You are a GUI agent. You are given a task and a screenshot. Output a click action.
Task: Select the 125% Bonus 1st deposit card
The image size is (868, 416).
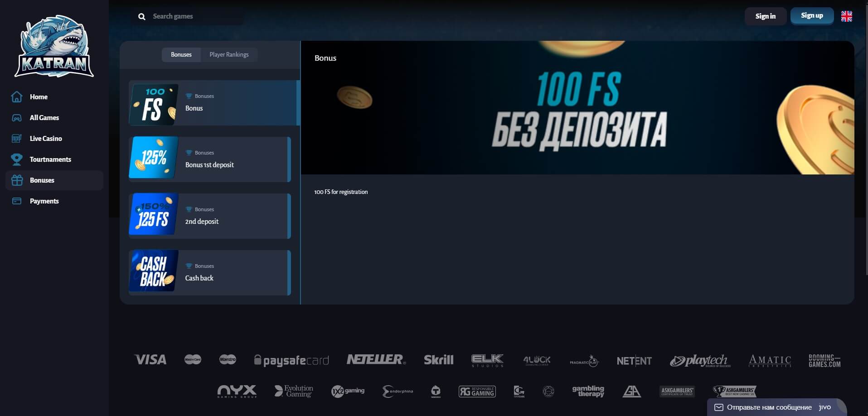210,160
